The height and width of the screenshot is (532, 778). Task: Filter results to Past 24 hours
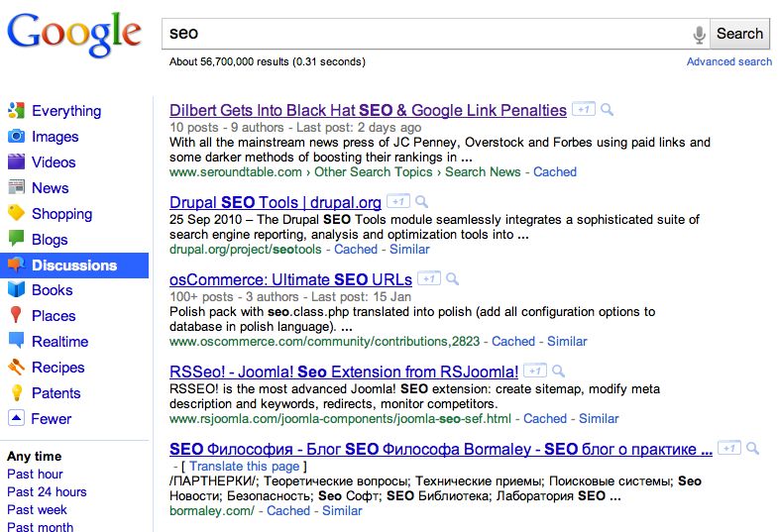pyautogui.click(x=47, y=492)
